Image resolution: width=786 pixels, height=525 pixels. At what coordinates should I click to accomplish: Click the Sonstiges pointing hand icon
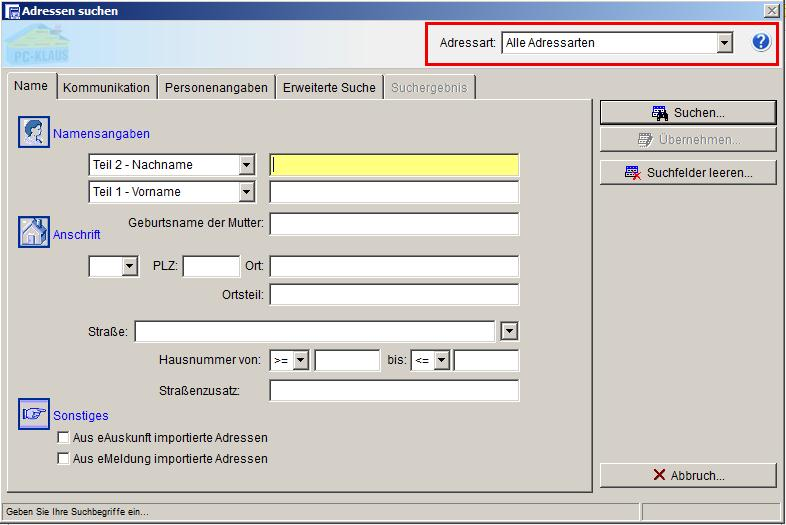[34, 414]
